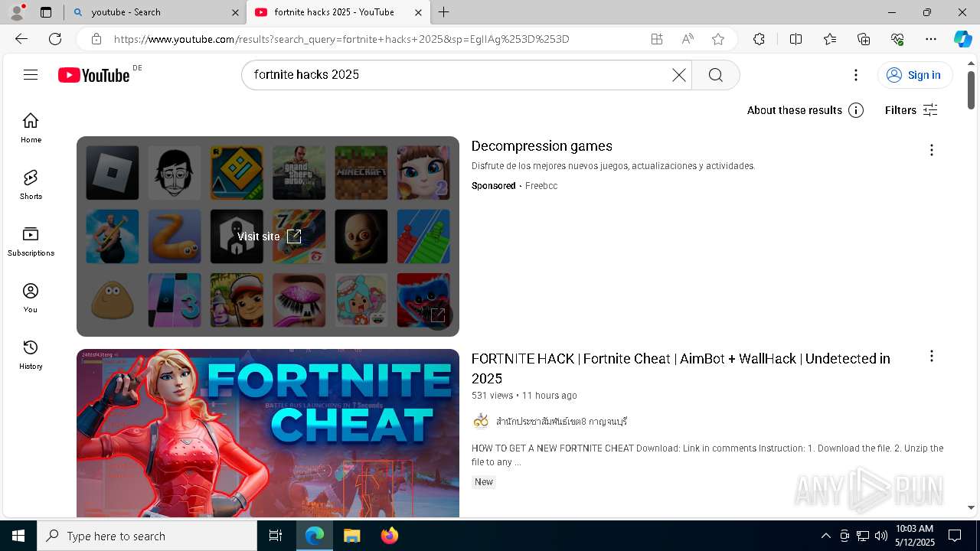This screenshot has height=551, width=980.
Task: Add this page to favorites star
Action: [718, 39]
